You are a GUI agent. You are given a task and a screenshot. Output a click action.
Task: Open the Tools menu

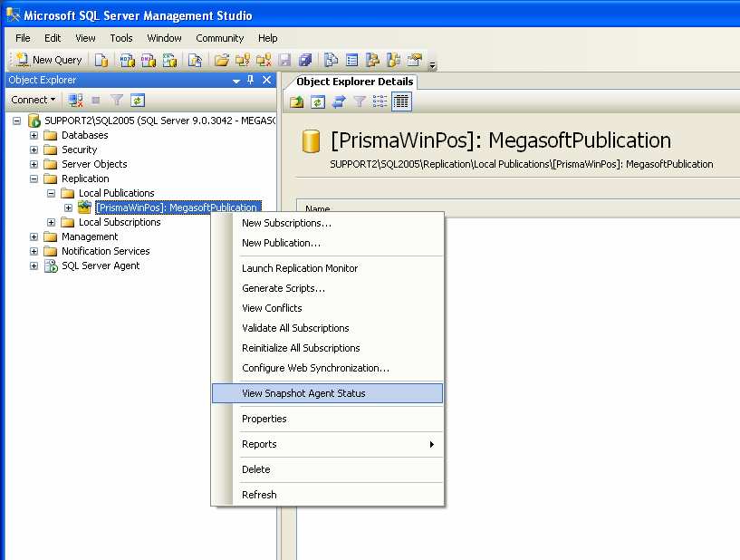tap(121, 38)
